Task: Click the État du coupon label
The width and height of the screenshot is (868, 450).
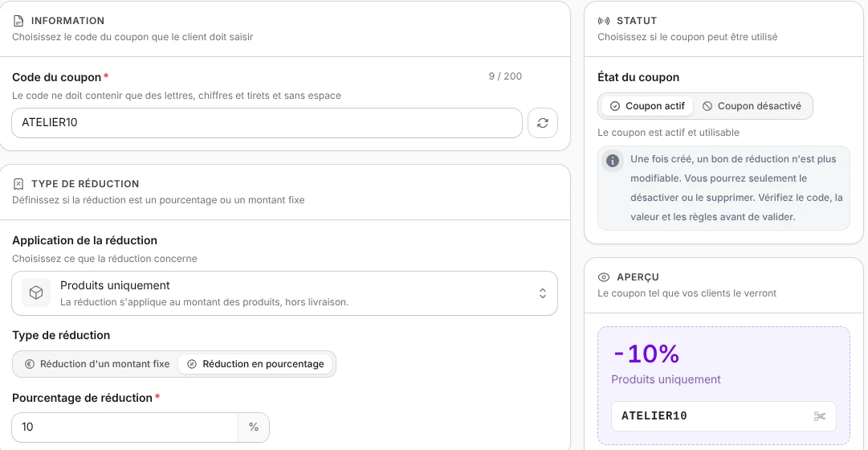Action: click(x=638, y=77)
